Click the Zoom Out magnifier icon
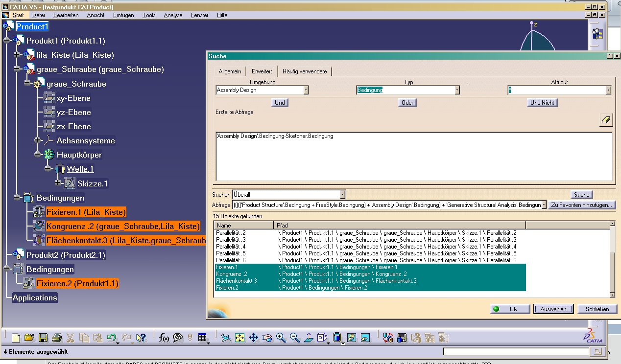 [x=295, y=338]
